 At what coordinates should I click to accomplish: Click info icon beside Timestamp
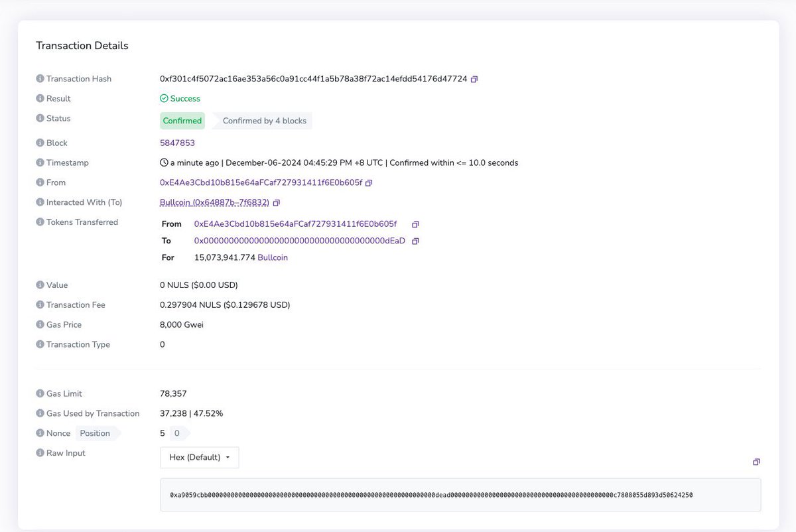click(x=40, y=163)
